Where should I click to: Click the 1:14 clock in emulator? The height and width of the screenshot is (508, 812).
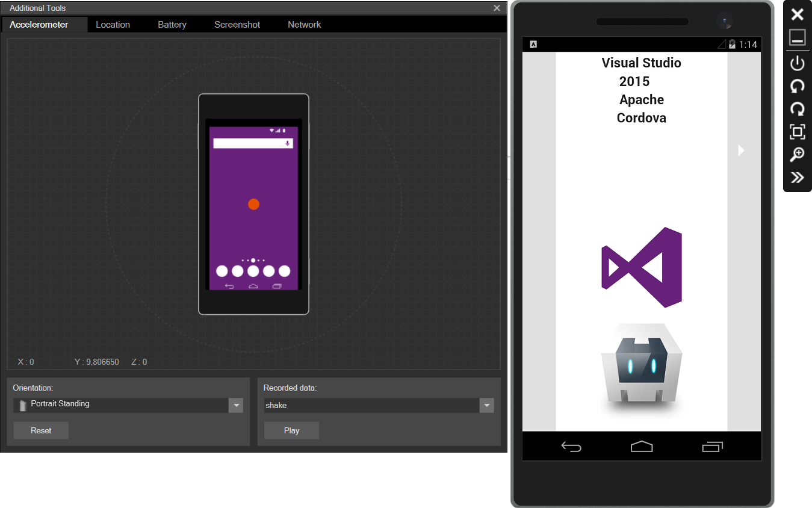(748, 45)
